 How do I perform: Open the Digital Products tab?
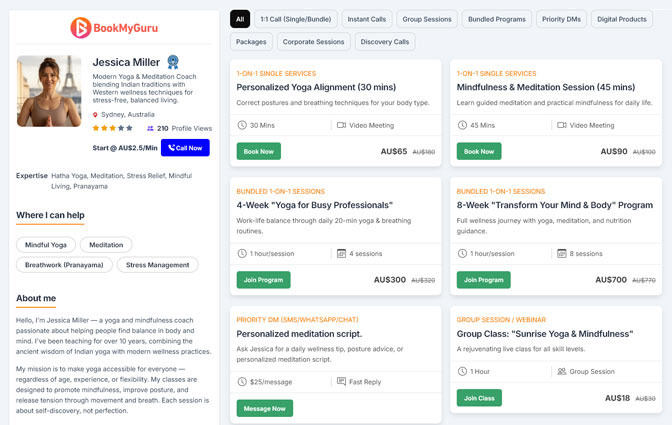point(621,19)
